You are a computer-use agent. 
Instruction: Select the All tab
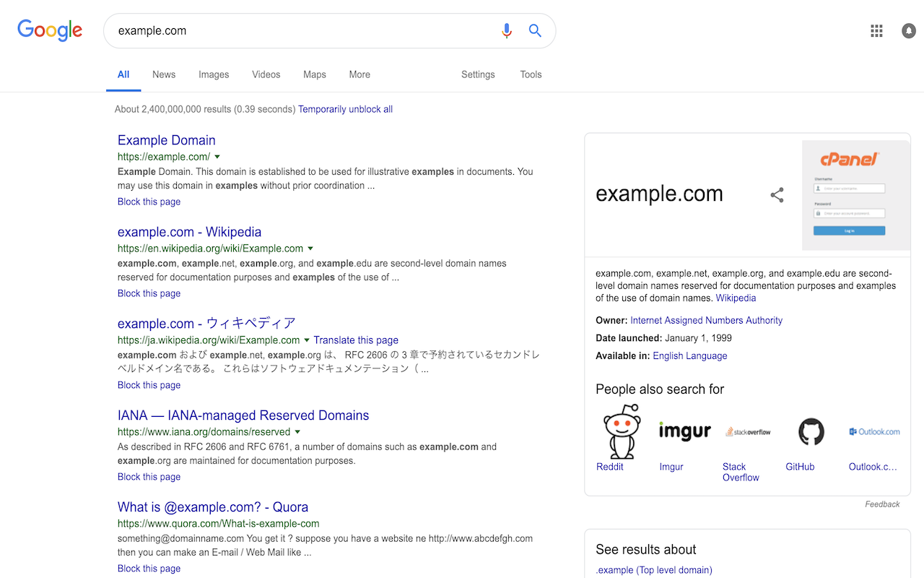coord(123,74)
